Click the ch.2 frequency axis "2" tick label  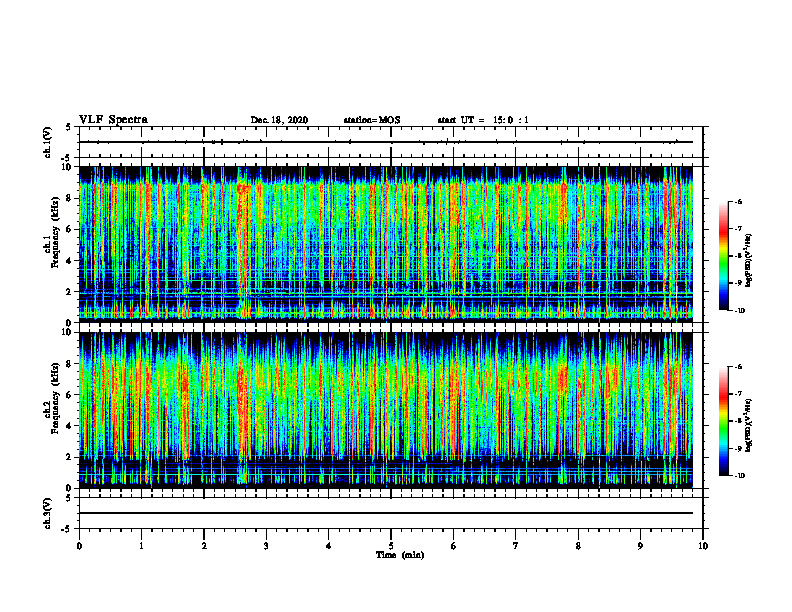[70, 457]
